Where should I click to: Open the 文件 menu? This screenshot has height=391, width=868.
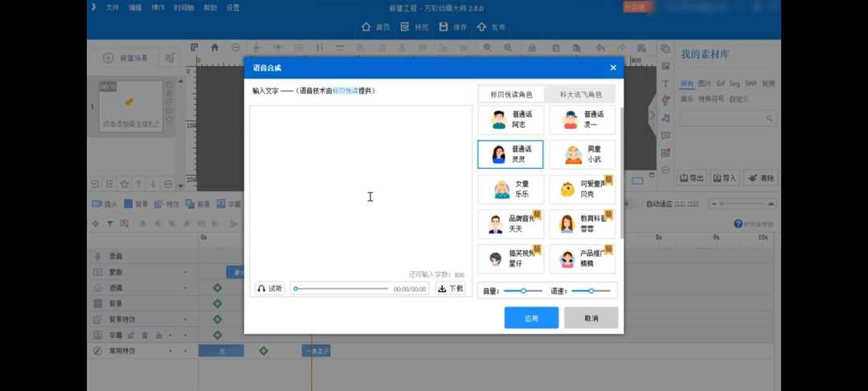[x=112, y=7]
